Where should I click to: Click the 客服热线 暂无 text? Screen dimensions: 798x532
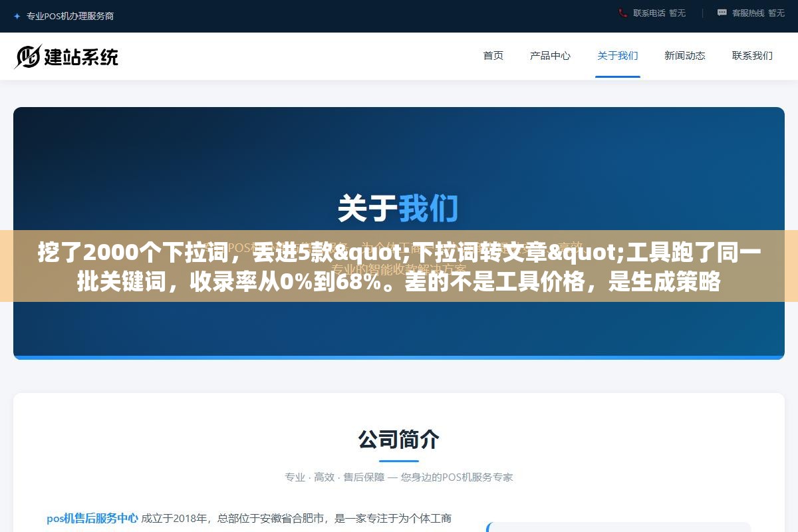(758, 13)
